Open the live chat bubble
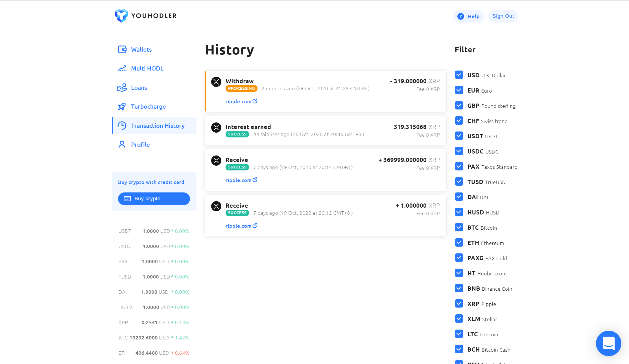This screenshot has height=364, width=629. pos(608,343)
